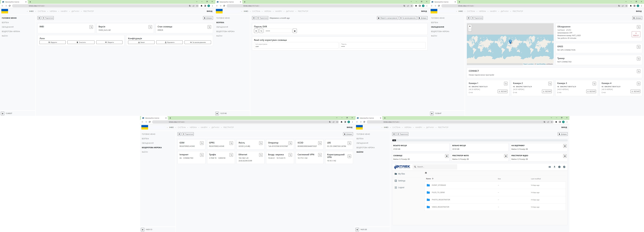
Task: Open the EVENT_STORAGE folder
Action: click(495, 185)
